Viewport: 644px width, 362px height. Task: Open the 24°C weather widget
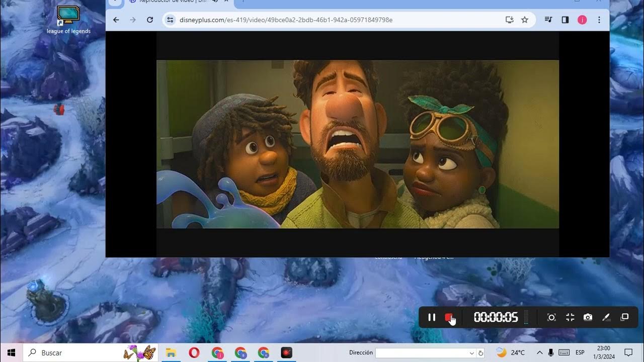coord(510,352)
